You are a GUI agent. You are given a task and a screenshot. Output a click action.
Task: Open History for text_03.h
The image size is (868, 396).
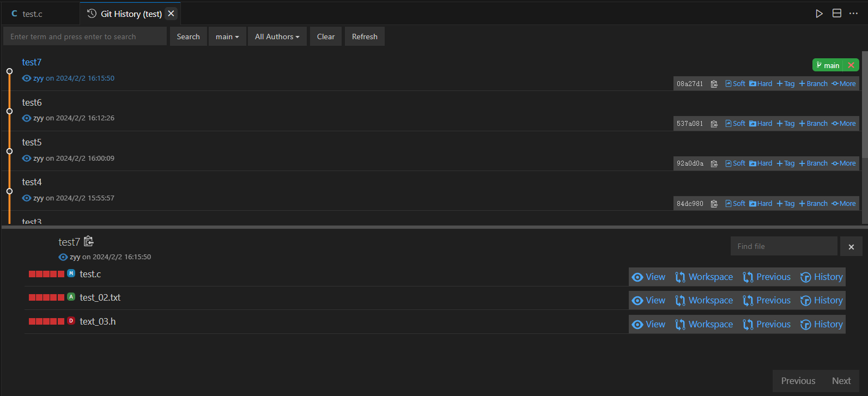822,325
